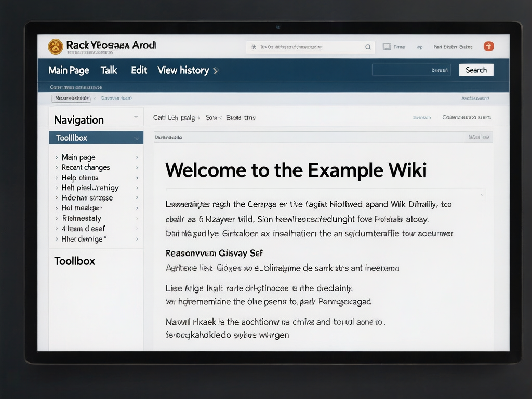
Task: Open the Main page sidebar link
Action: point(78,157)
